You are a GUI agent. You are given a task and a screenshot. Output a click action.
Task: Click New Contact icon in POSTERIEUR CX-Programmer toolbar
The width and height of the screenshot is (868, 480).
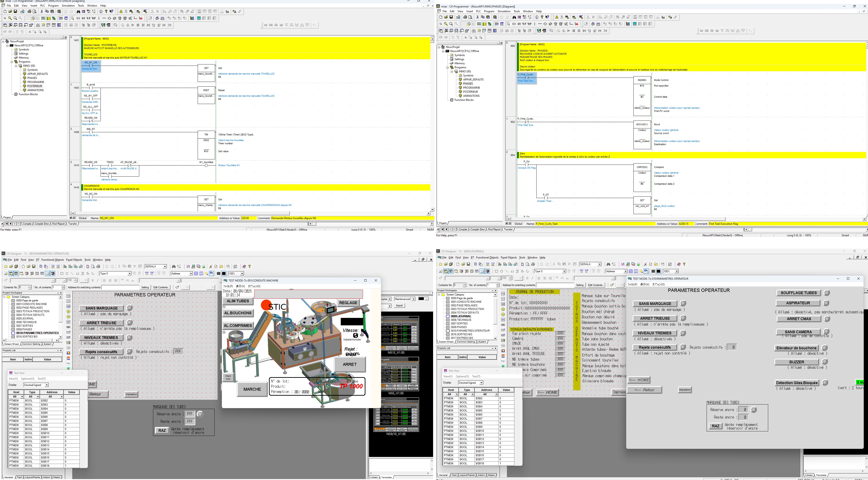click(78, 18)
